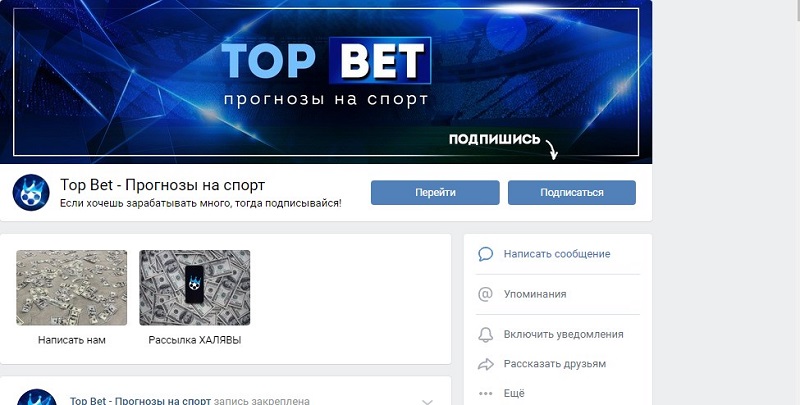Click the share arrow icon
The width and height of the screenshot is (800, 405).
pos(485,364)
